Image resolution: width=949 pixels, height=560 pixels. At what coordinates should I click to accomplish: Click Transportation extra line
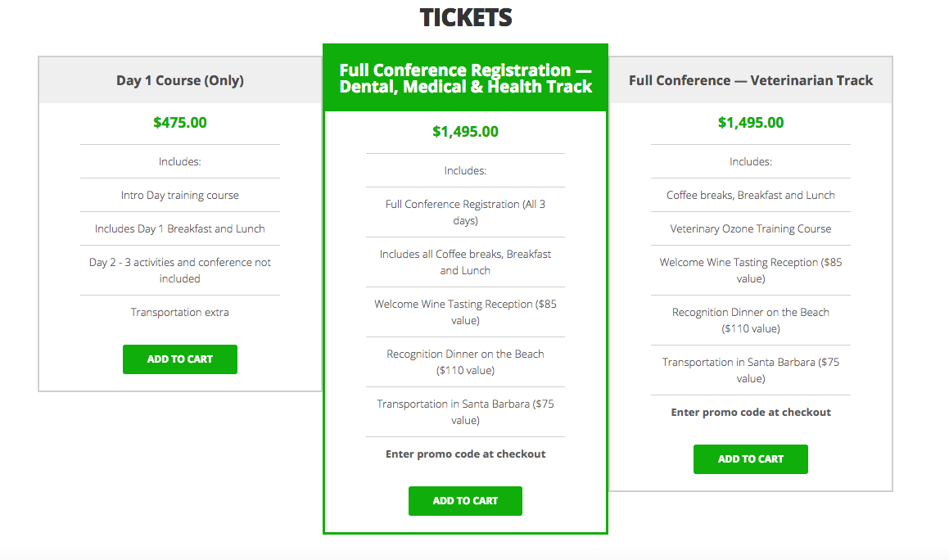pos(180,313)
